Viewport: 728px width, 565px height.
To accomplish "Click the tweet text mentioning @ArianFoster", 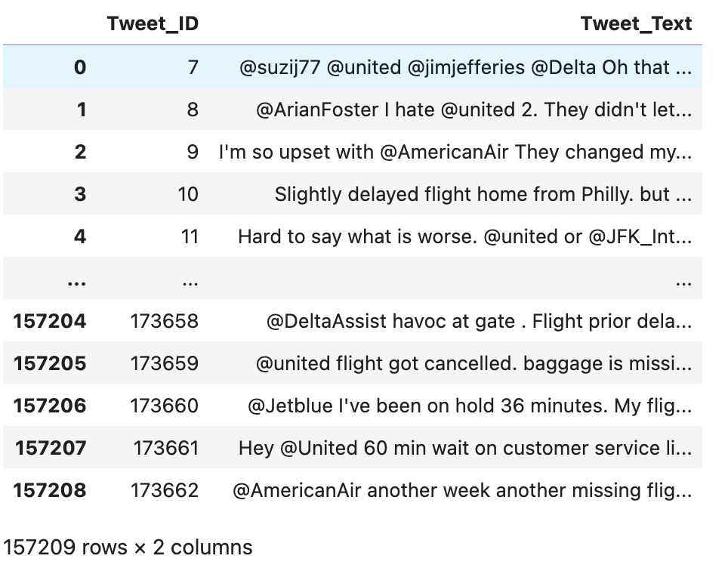I will point(474,110).
